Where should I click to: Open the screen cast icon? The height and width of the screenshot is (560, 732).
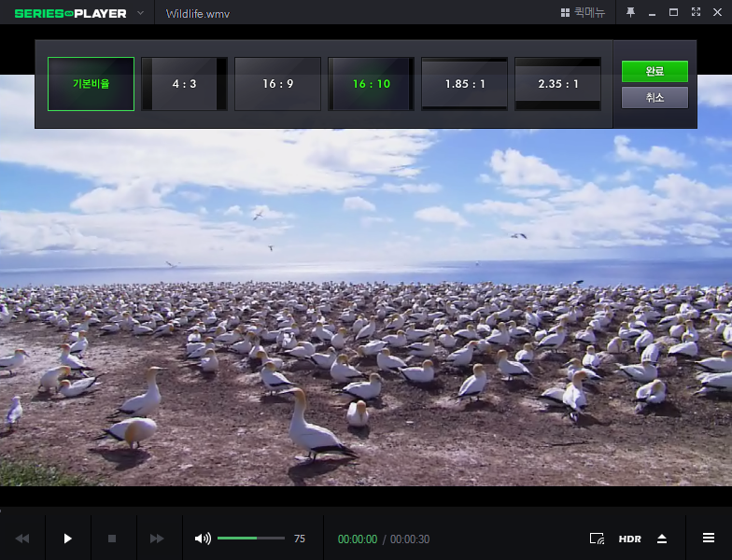pos(598,539)
